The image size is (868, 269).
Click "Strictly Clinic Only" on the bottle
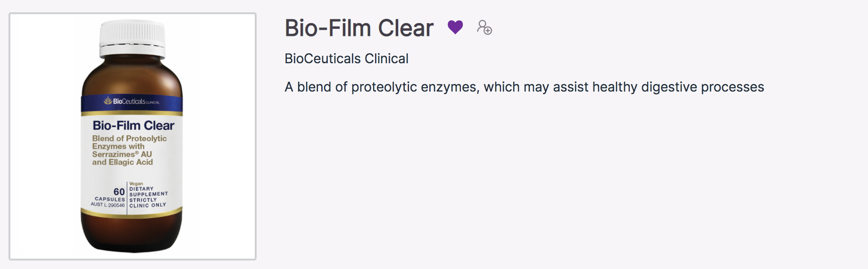(148, 203)
